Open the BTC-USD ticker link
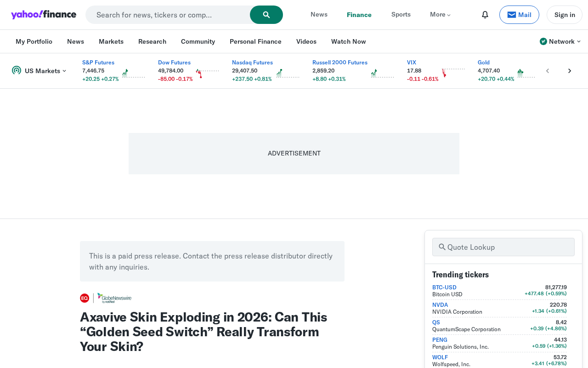588x368 pixels. tap(444, 287)
